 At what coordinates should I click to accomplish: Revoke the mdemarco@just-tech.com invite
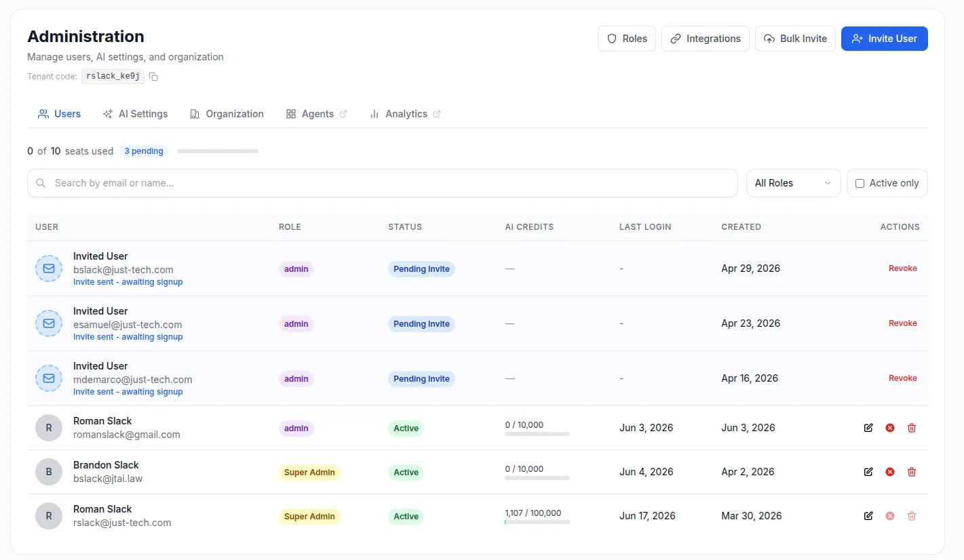[902, 378]
